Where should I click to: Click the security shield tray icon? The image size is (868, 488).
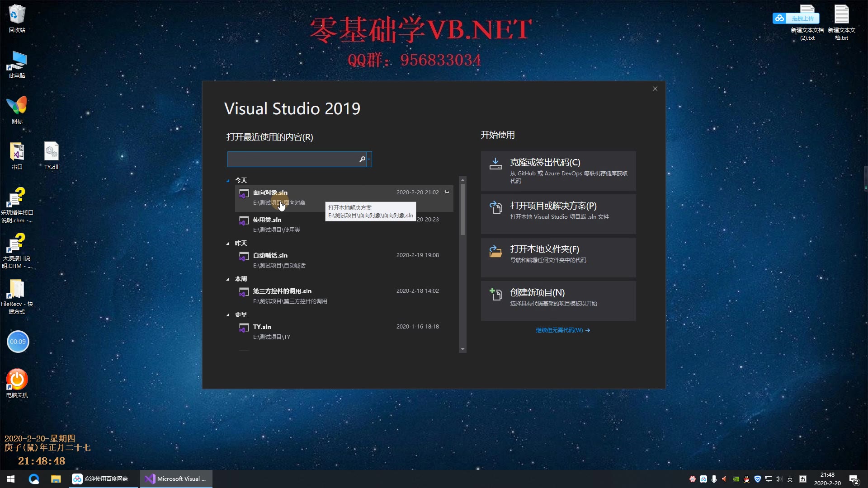pyautogui.click(x=758, y=479)
